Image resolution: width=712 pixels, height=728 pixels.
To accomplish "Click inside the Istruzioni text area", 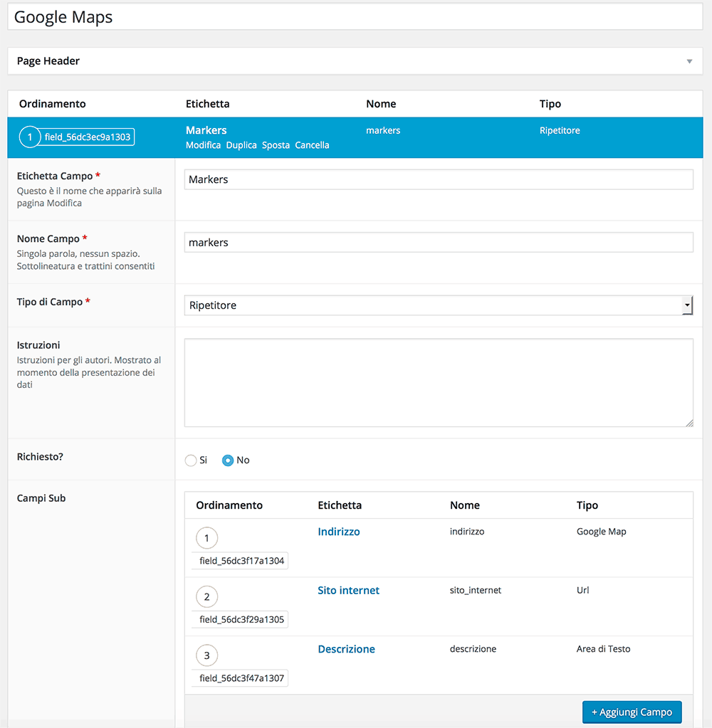I will point(438,383).
